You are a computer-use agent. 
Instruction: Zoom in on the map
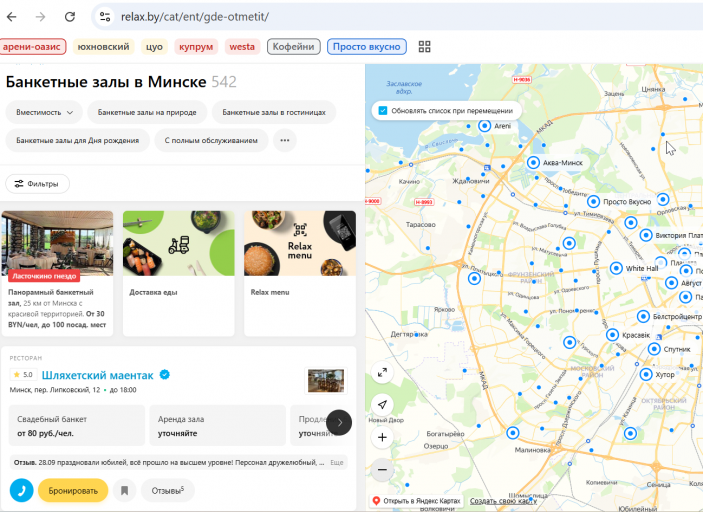(382, 437)
